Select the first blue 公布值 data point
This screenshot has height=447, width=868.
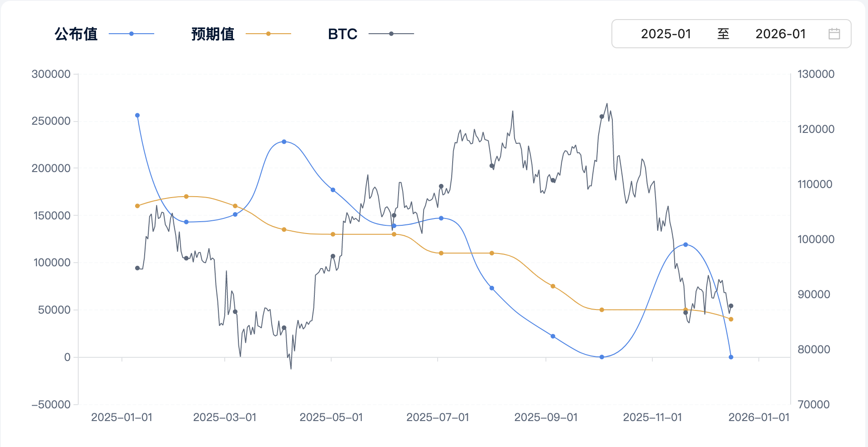point(137,115)
